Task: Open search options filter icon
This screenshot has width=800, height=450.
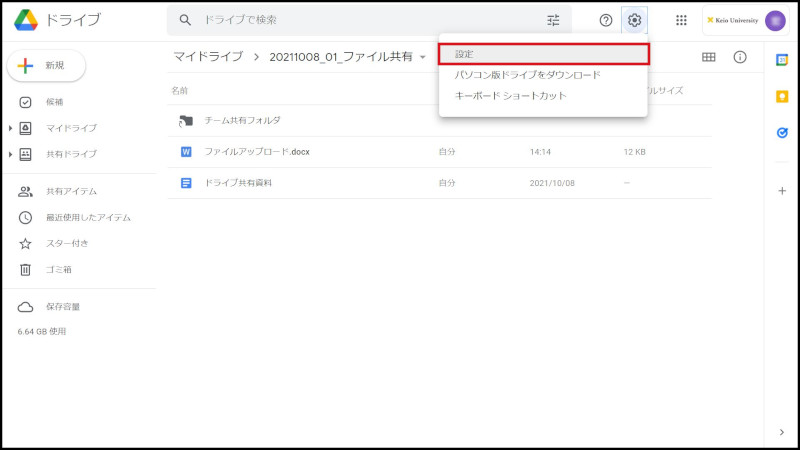Action: pos(553,20)
